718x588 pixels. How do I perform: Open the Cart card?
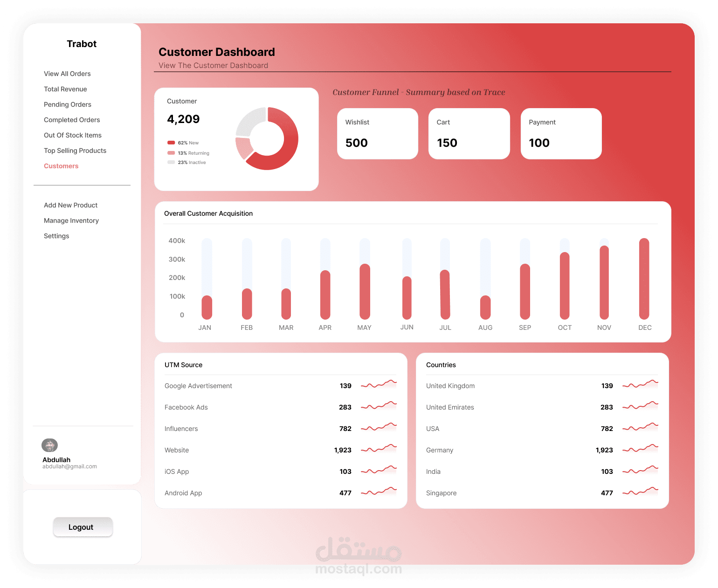coord(469,134)
